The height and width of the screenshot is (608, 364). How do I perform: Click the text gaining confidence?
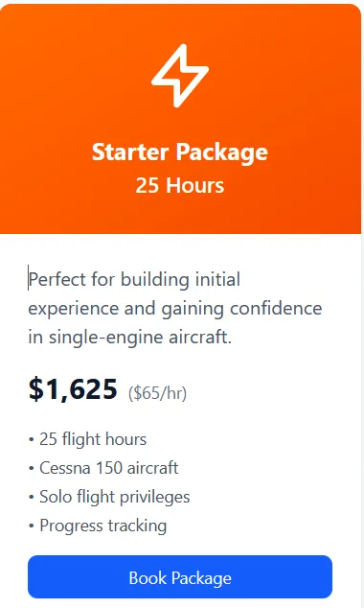241,309
